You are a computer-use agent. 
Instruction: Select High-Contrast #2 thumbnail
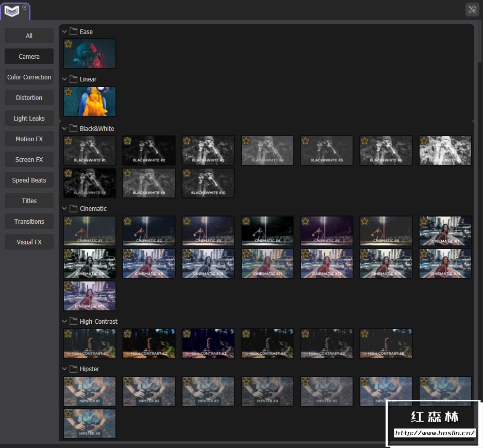(x=149, y=343)
